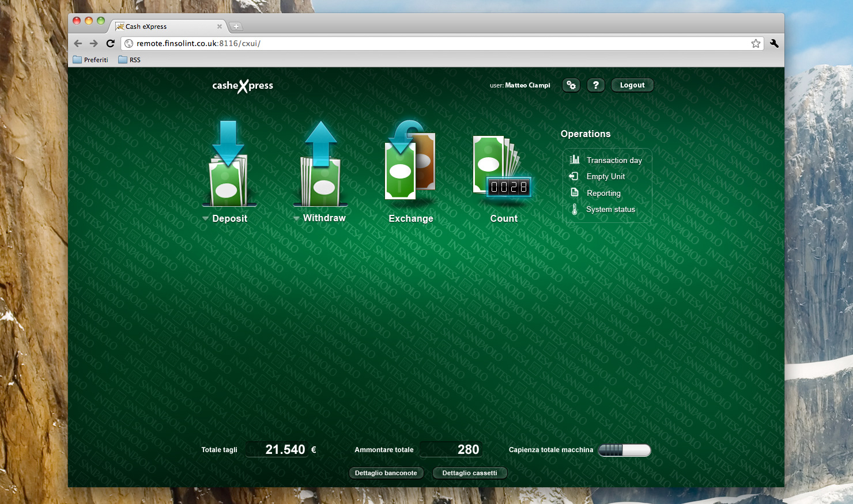Open the Preferiti bookmarks folder
The height and width of the screenshot is (504, 853).
click(90, 60)
